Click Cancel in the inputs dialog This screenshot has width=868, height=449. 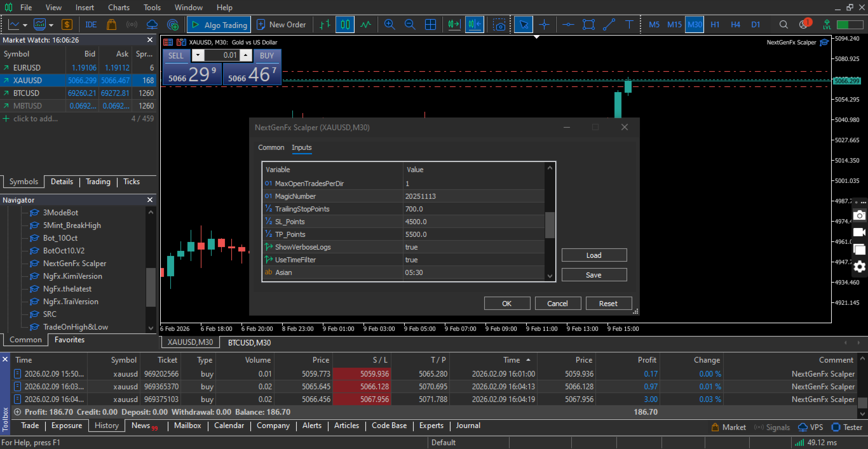pos(558,304)
